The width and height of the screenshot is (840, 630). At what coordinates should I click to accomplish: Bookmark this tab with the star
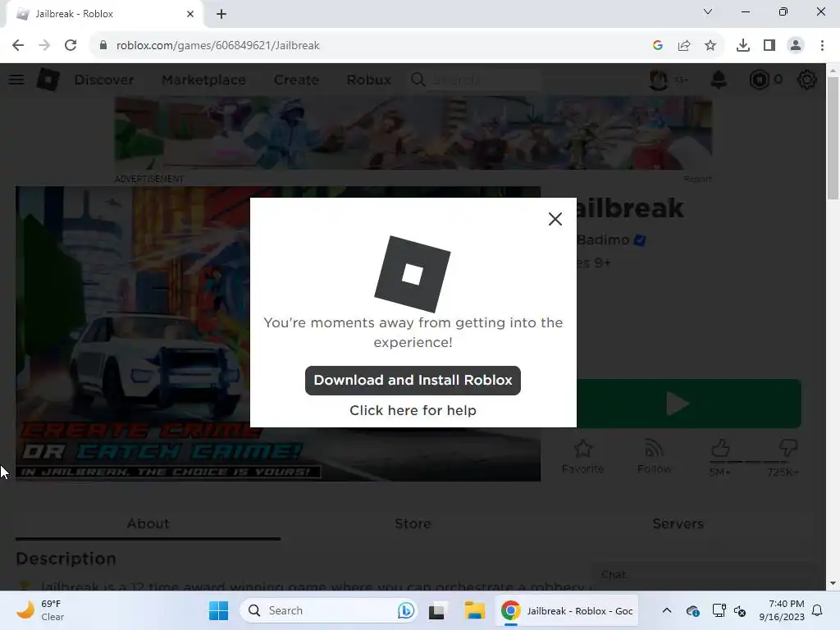coord(710,46)
